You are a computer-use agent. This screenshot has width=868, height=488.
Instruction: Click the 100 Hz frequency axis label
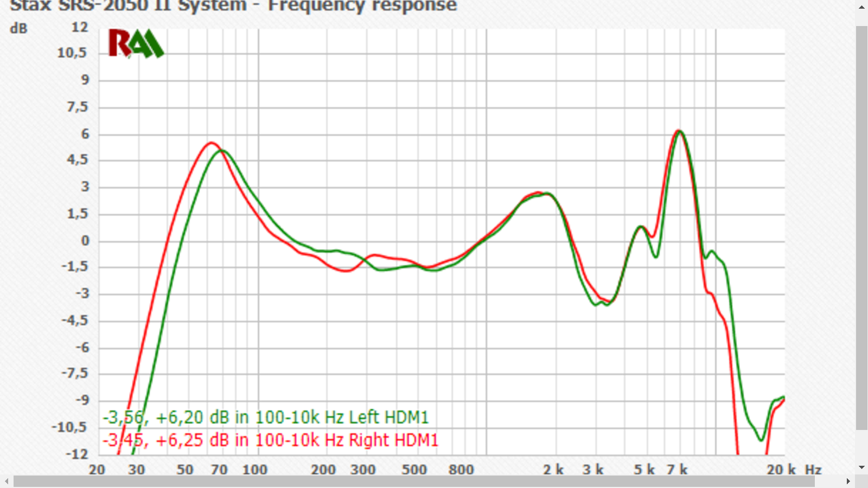click(x=254, y=470)
